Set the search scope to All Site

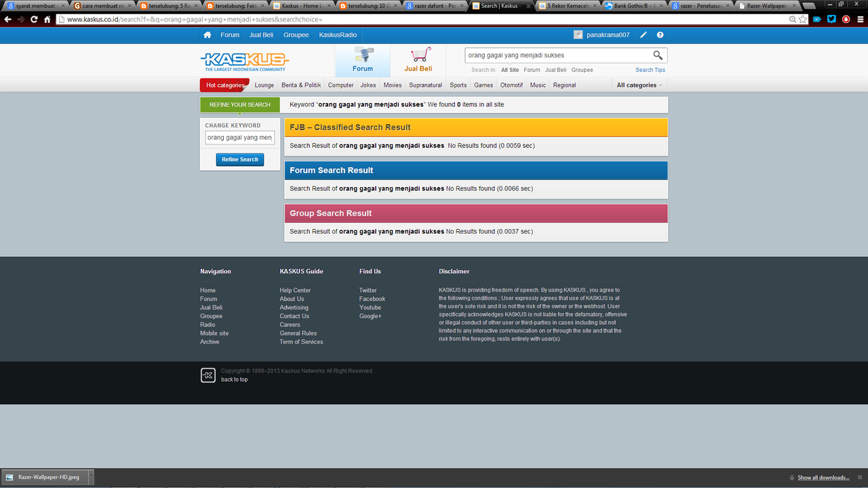point(510,70)
